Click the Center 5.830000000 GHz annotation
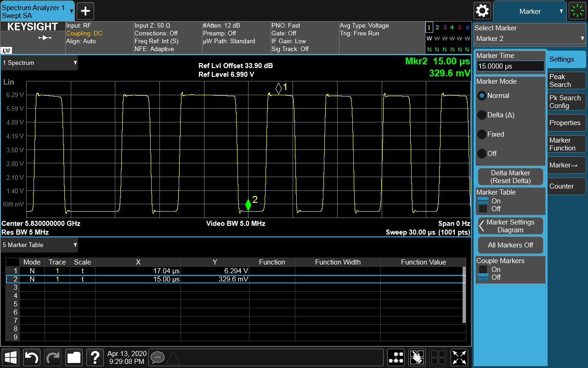Viewport: 588px width, 368px height. click(41, 224)
